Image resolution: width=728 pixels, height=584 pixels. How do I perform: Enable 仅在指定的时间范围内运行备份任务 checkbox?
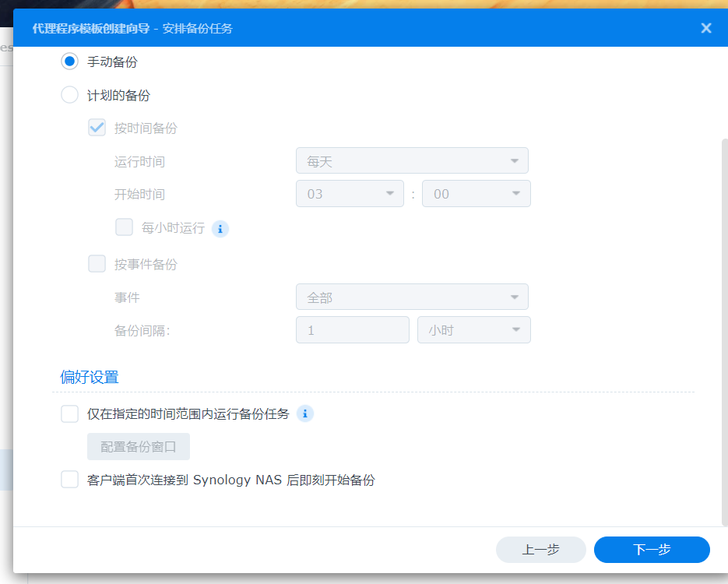coord(69,413)
